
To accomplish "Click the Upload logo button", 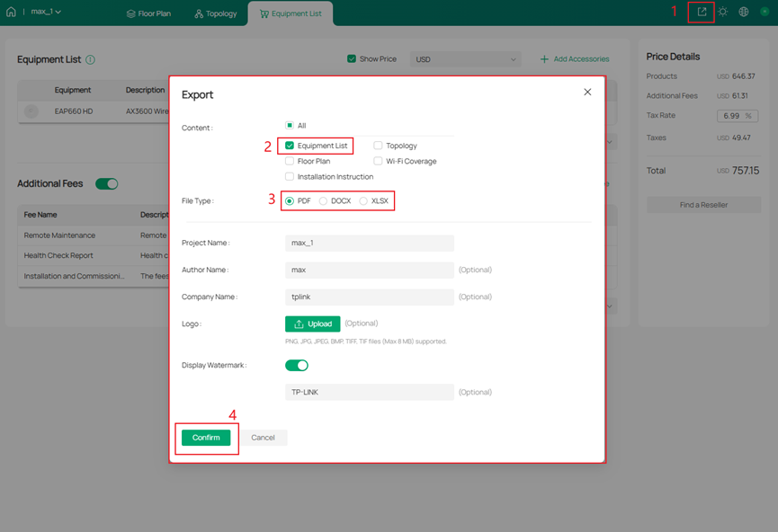I will tap(312, 324).
